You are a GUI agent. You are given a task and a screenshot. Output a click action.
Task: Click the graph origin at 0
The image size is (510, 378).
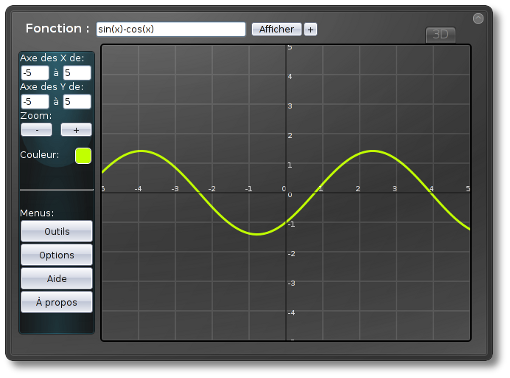[286, 193]
